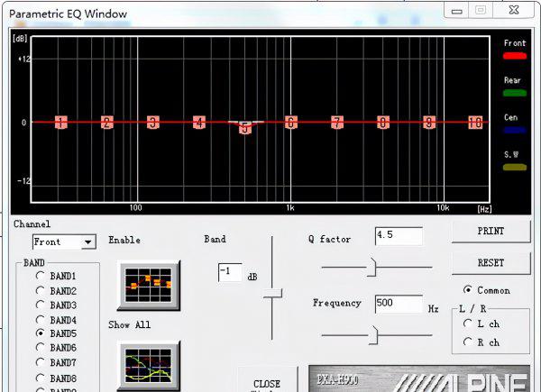Screen dimensions: 541x392
Task: Select the BAND6 radio button
Action: [41, 347]
